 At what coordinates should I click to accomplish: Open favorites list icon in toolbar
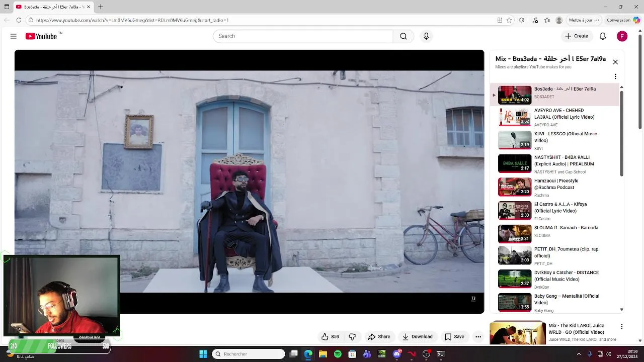[x=547, y=20]
